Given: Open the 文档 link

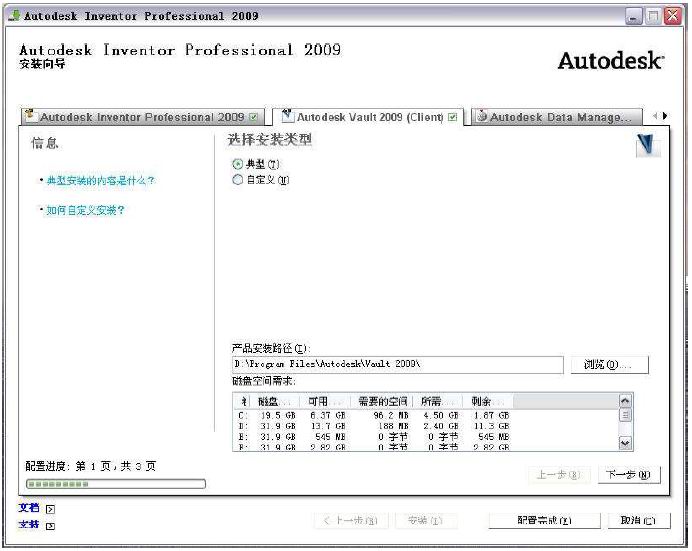Looking at the screenshot, I should click(x=29, y=508).
